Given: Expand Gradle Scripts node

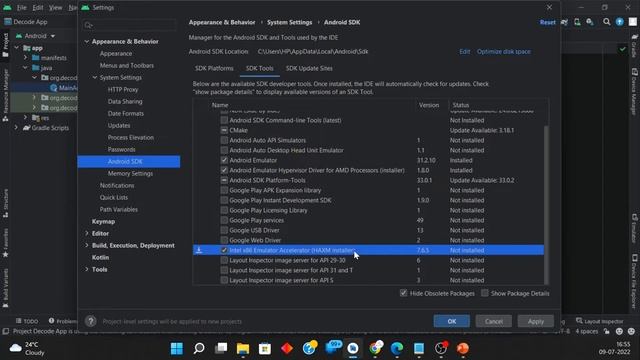Looking at the screenshot, I should point(16,128).
